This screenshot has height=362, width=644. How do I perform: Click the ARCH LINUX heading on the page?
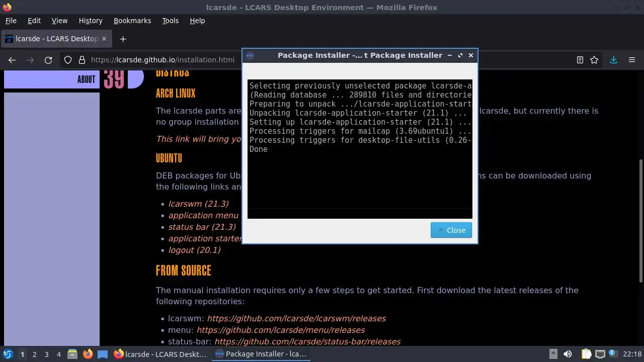tap(176, 93)
